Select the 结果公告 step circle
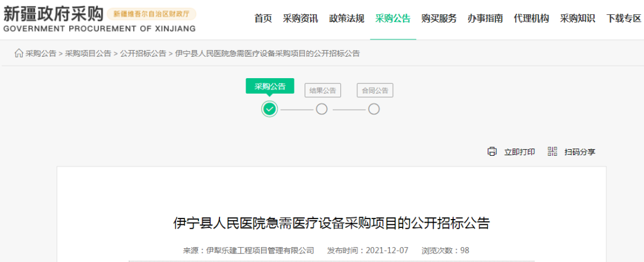Viewport: 644px width, 262px height. [321, 109]
